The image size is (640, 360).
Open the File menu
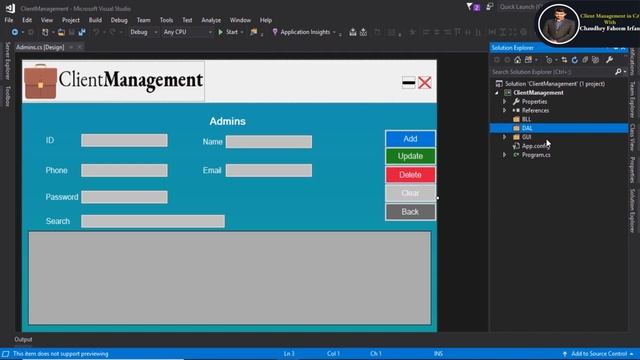(x=9, y=20)
